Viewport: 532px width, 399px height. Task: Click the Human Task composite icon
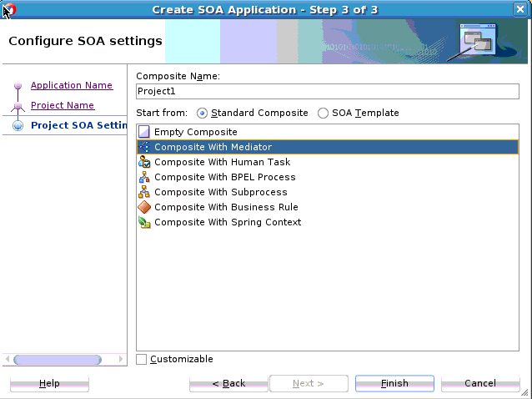pyautogui.click(x=144, y=162)
